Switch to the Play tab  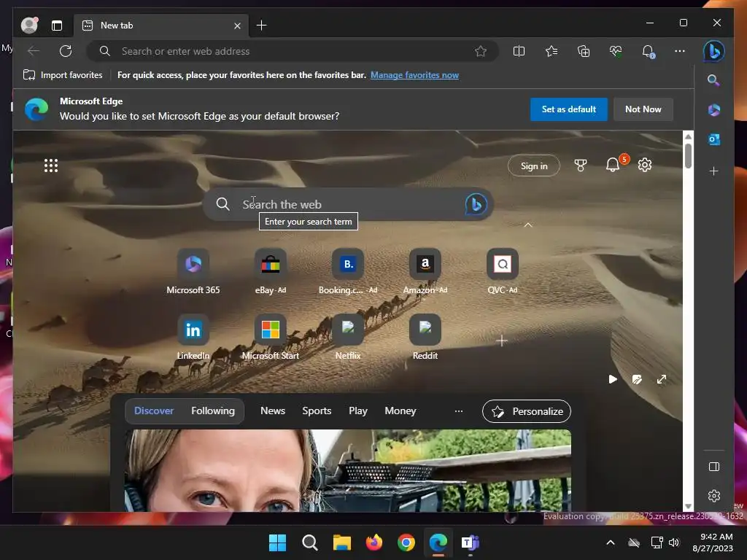(x=357, y=411)
